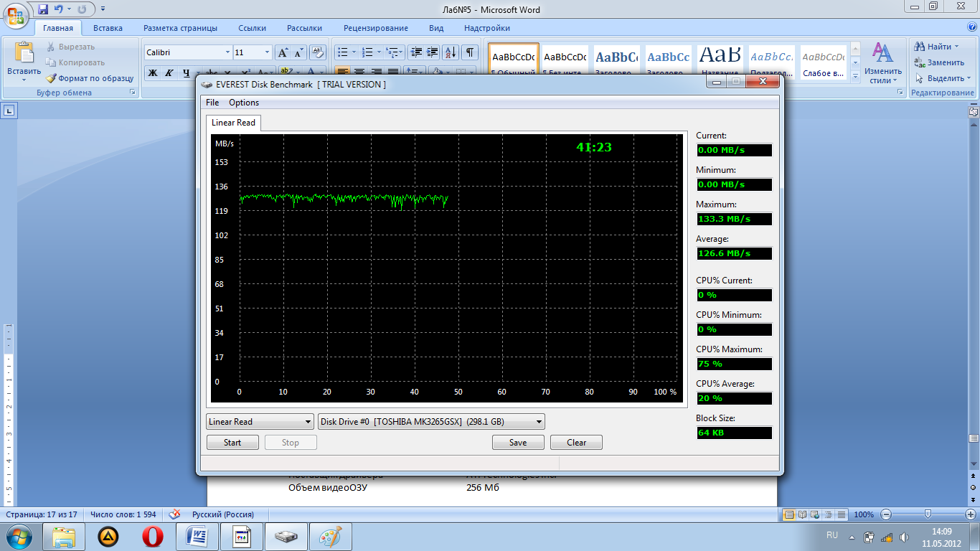Toggle bold Ж formatting
The width and height of the screenshot is (980, 551).
pyautogui.click(x=152, y=72)
